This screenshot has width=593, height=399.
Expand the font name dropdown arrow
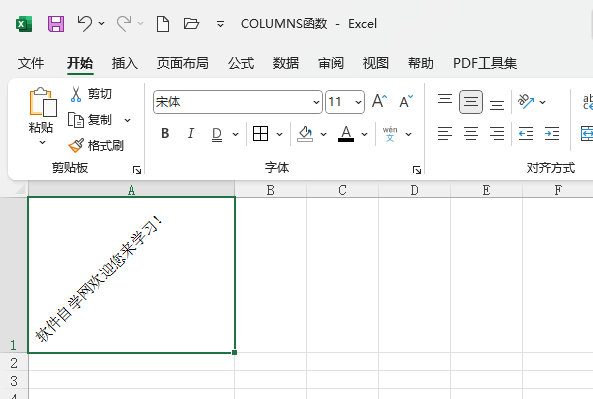(316, 102)
